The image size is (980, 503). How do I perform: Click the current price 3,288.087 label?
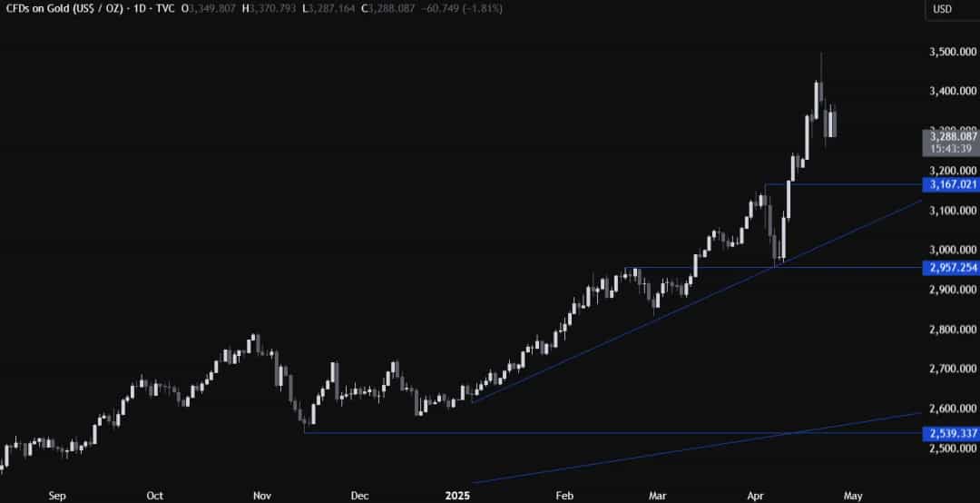pos(951,136)
